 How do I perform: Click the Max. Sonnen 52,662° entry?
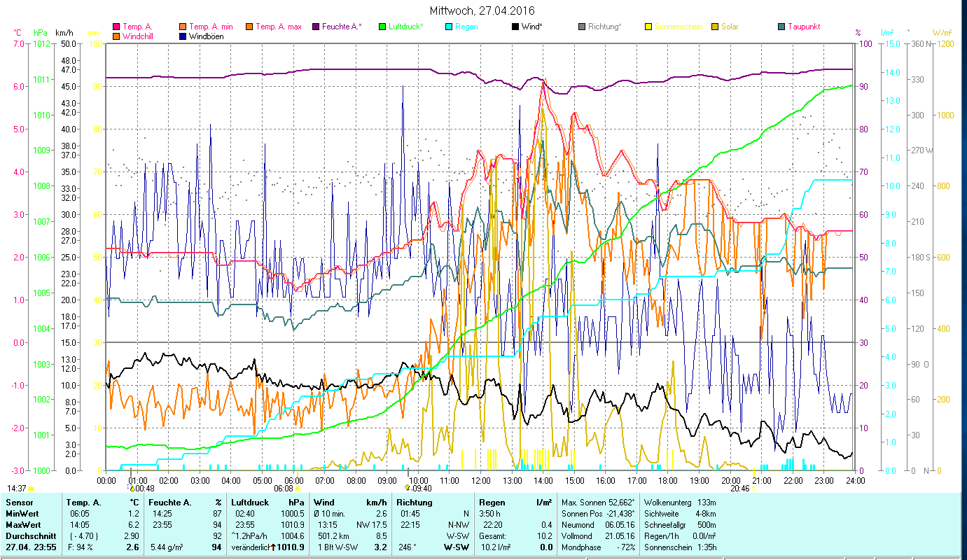click(x=599, y=503)
